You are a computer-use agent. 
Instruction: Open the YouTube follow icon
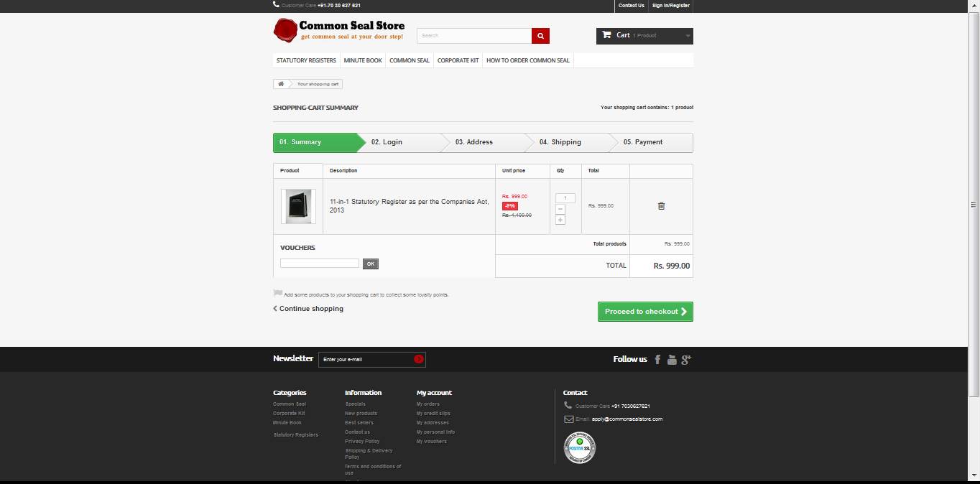click(672, 359)
